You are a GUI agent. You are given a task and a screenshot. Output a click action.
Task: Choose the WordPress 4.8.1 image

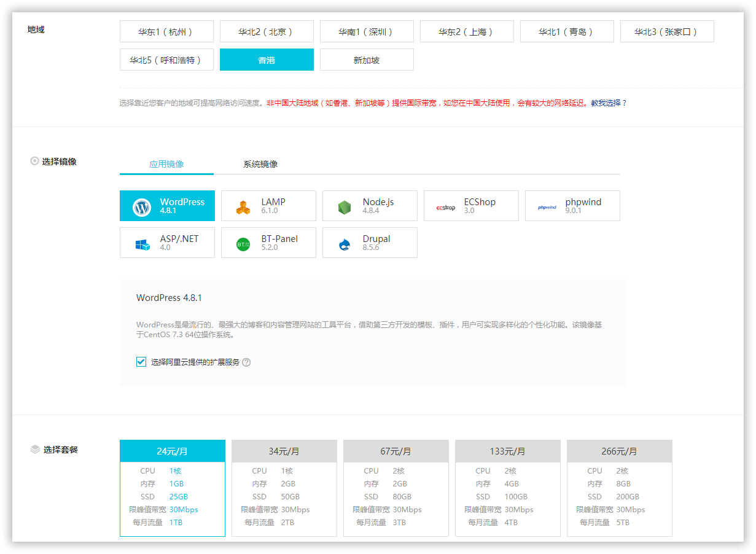[167, 206]
